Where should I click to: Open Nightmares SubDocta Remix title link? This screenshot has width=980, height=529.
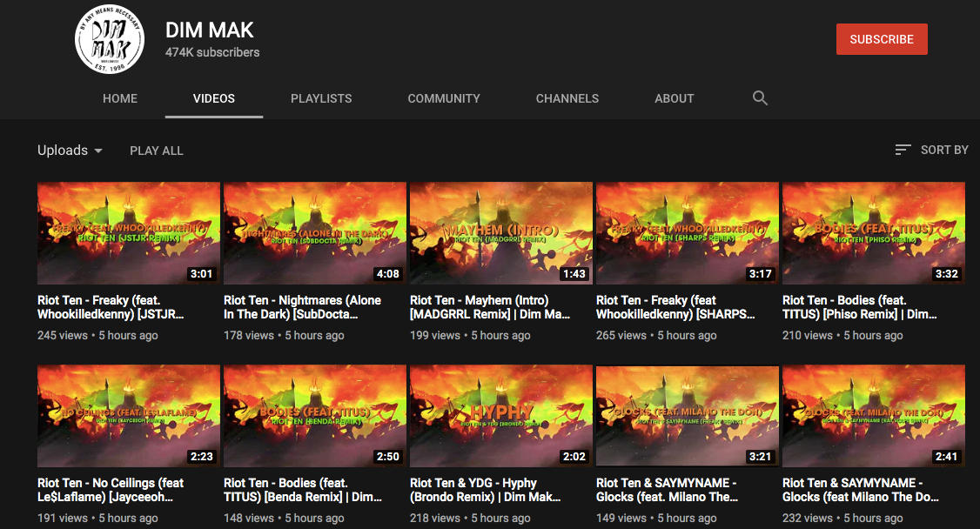(303, 306)
